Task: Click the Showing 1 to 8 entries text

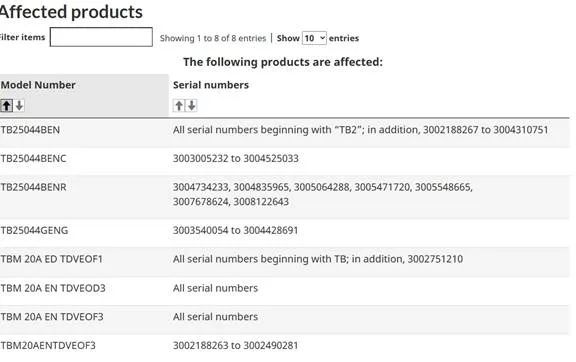Action: pos(213,38)
